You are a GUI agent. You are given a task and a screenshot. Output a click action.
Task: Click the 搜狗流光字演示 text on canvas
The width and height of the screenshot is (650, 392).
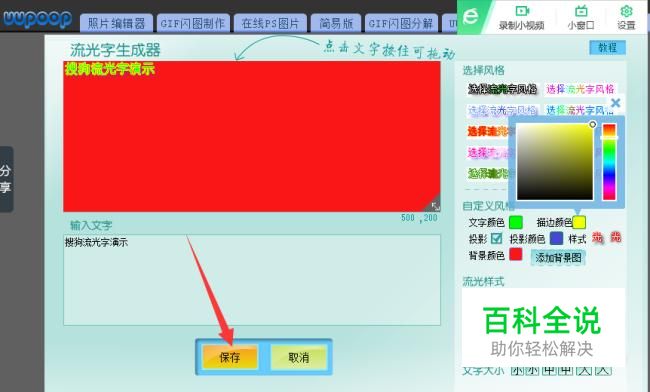(109, 69)
